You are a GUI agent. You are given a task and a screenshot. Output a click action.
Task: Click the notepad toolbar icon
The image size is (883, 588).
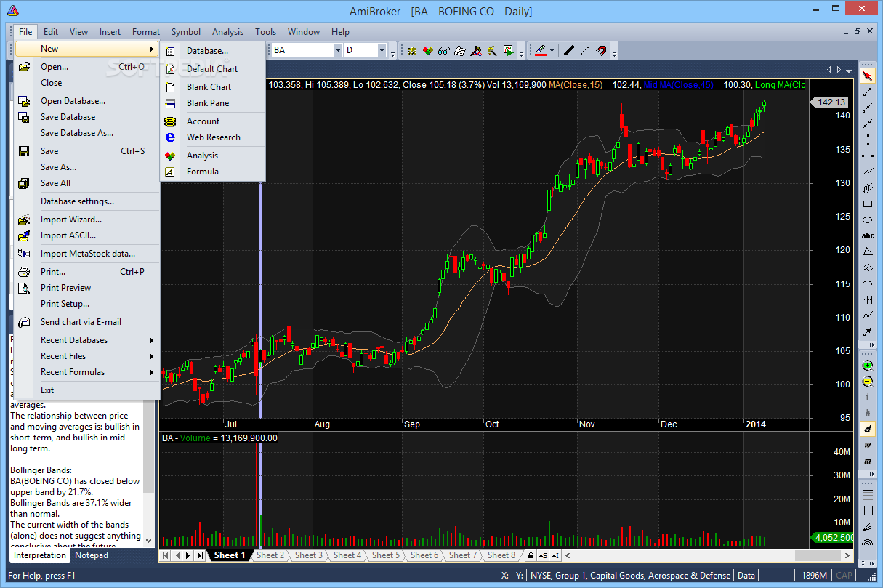(x=459, y=50)
